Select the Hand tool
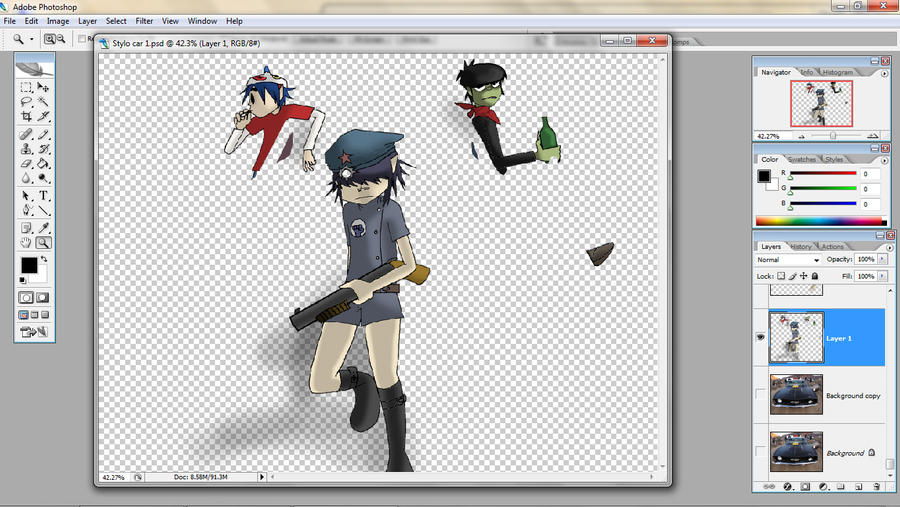This screenshot has height=507, width=900. [x=26, y=242]
